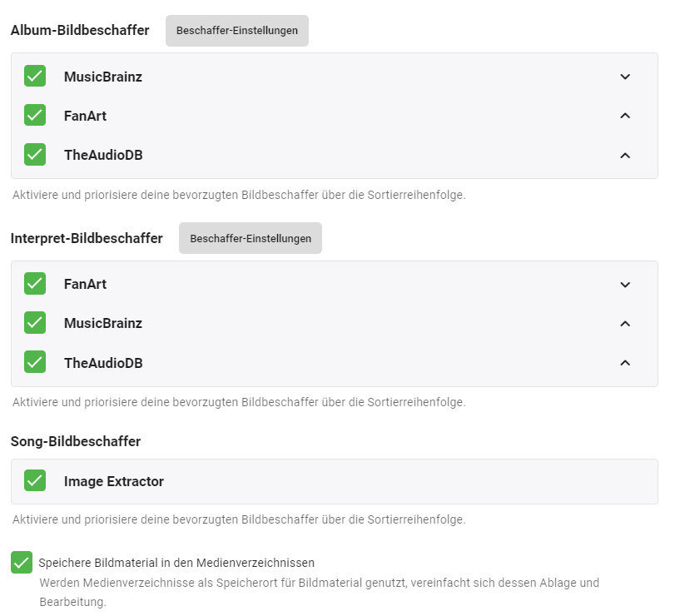Image resolution: width=675 pixels, height=616 pixels.
Task: Move FanArt down in Interpret fetchers
Action: pos(625,285)
